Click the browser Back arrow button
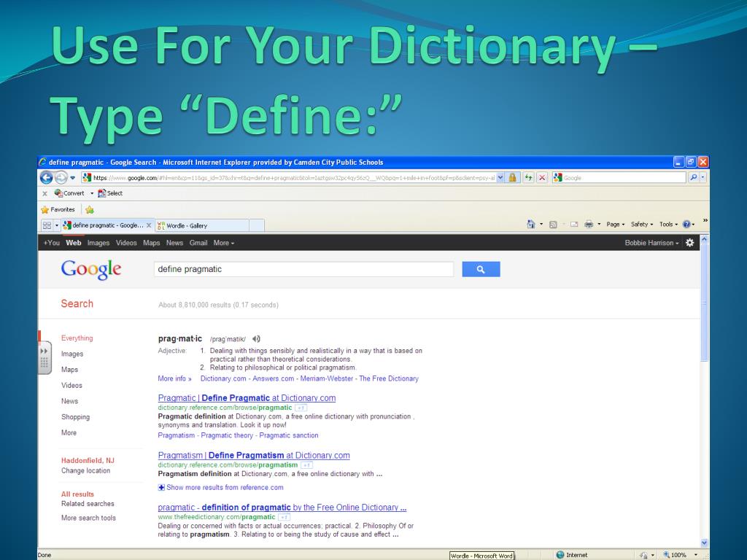This screenshot has width=747, height=560. pyautogui.click(x=46, y=178)
